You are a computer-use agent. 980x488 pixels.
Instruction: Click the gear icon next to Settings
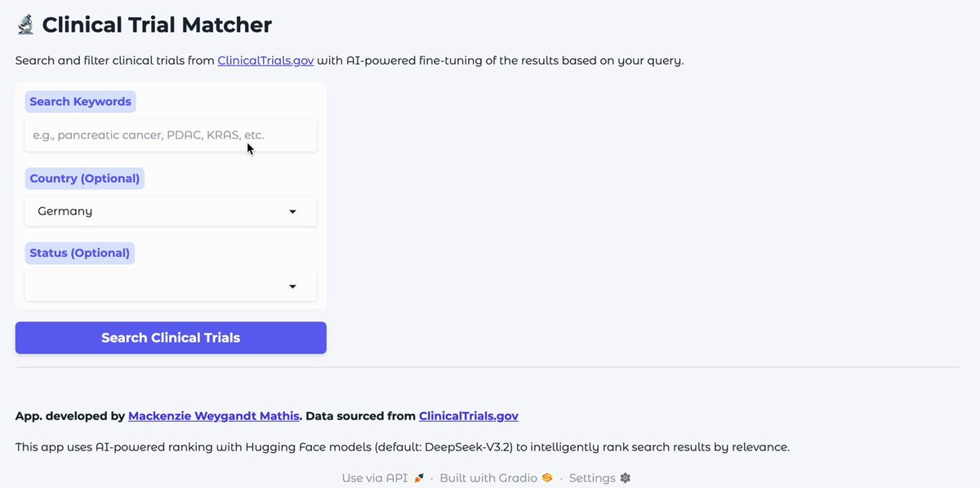point(625,477)
